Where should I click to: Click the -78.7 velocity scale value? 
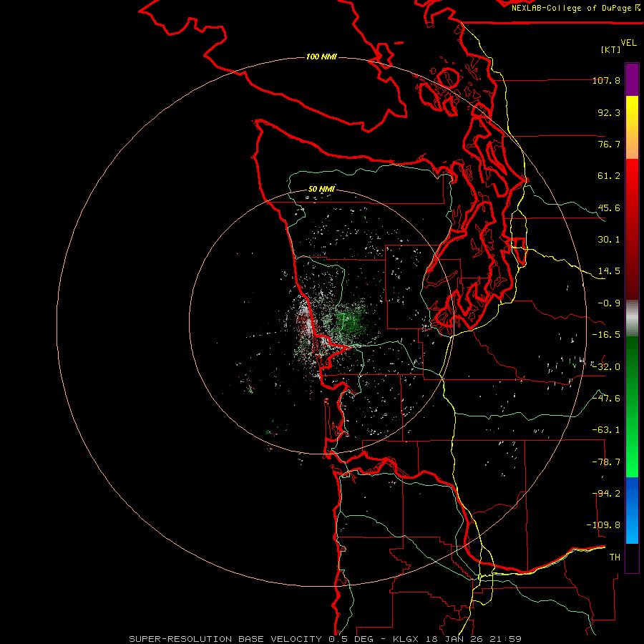coord(606,462)
